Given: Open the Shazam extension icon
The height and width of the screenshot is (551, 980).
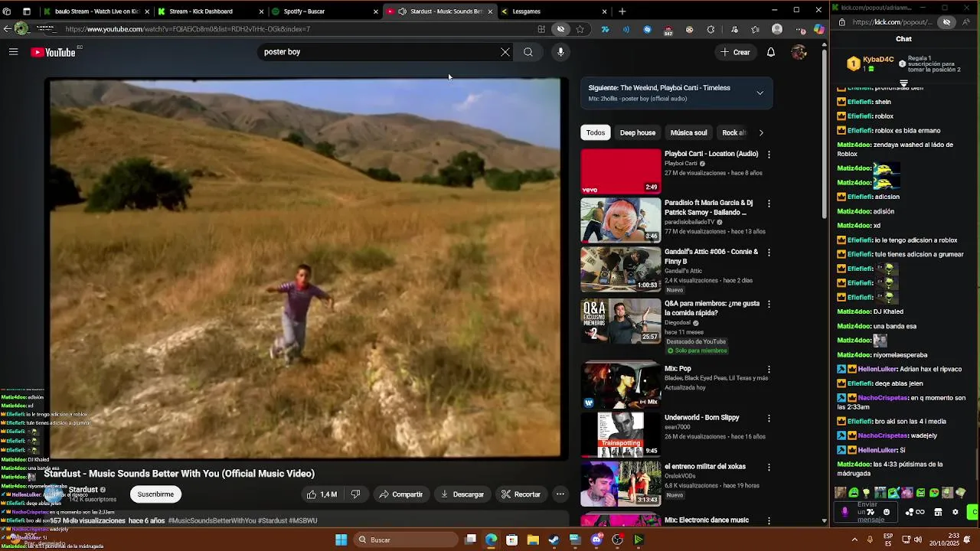Looking at the screenshot, I should click(x=647, y=29).
